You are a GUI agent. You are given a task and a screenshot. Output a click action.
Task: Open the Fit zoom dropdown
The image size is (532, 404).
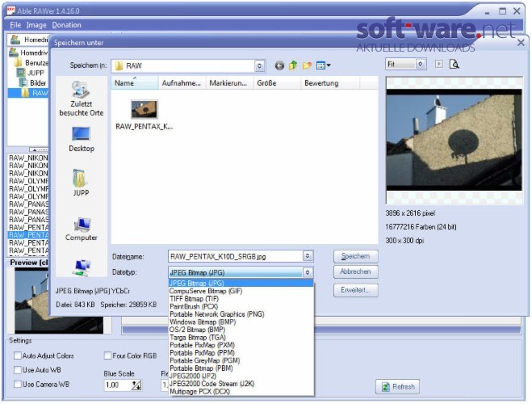[421, 64]
